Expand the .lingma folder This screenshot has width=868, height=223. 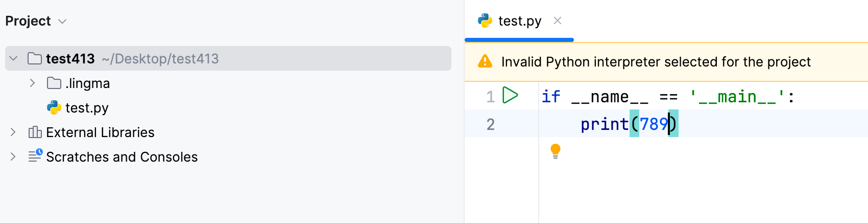[x=32, y=83]
